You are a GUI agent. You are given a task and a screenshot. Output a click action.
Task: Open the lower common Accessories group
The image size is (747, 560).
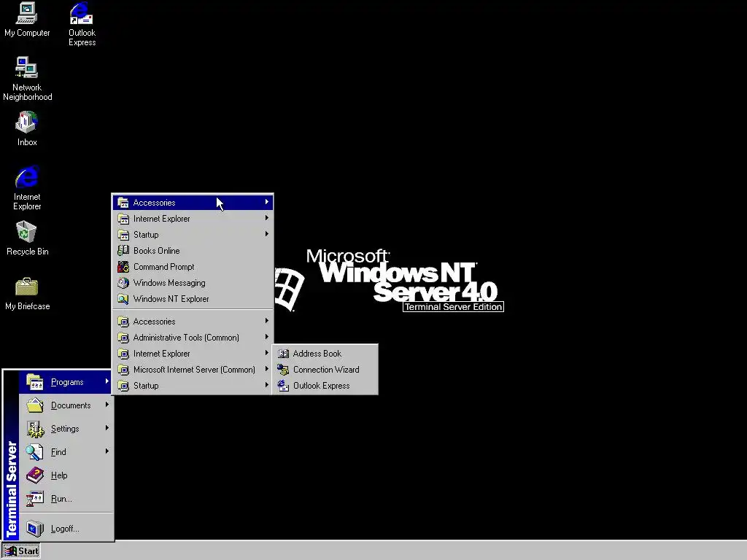pos(193,322)
